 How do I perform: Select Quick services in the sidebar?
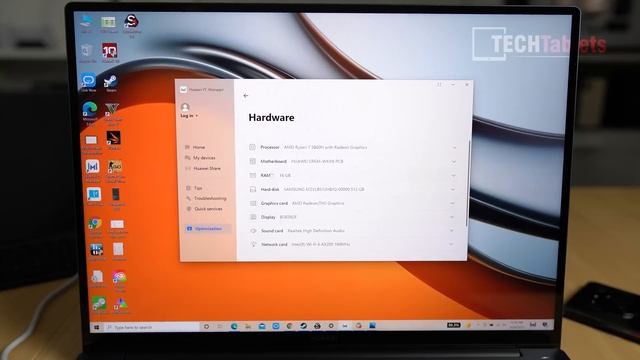tap(204, 209)
